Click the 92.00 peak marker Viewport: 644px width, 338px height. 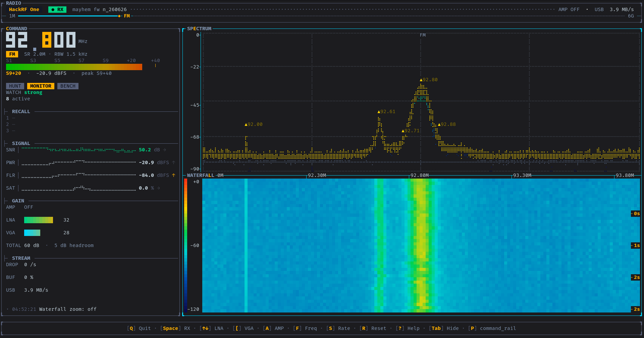(x=254, y=124)
